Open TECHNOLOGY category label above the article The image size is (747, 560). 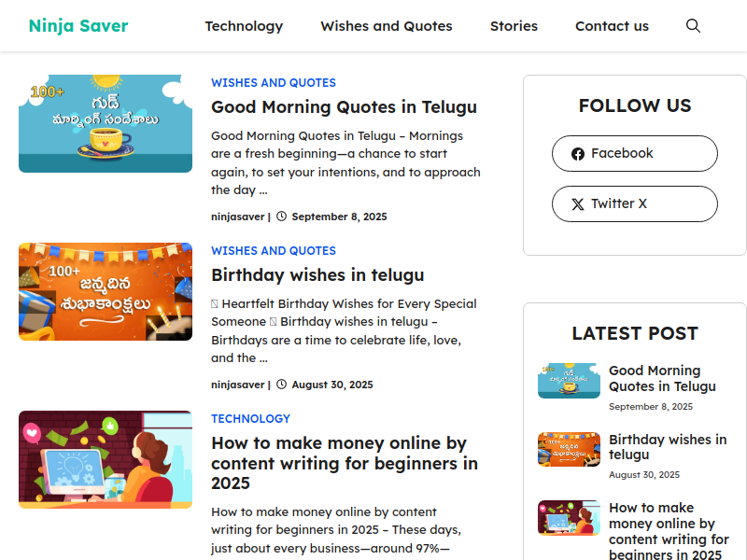coord(250,419)
